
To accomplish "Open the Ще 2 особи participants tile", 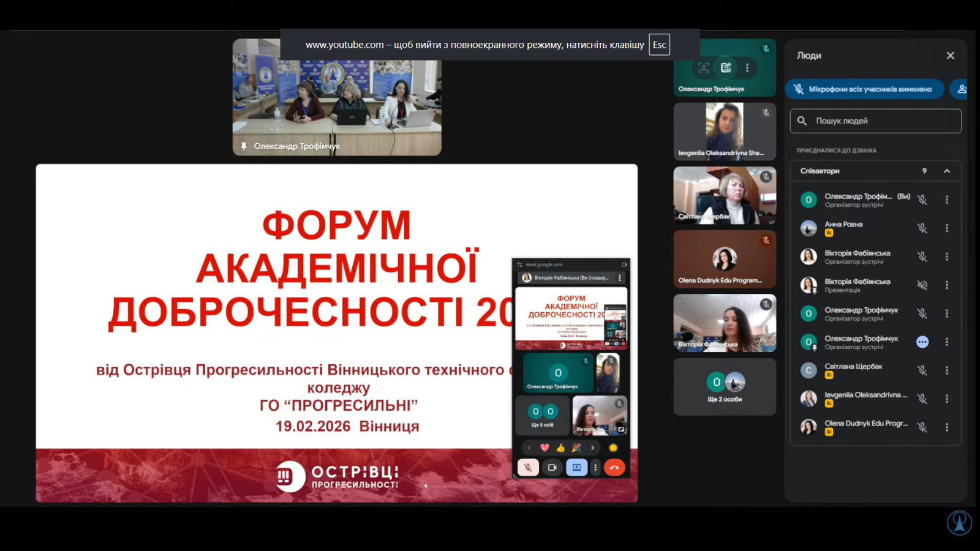I will [725, 387].
